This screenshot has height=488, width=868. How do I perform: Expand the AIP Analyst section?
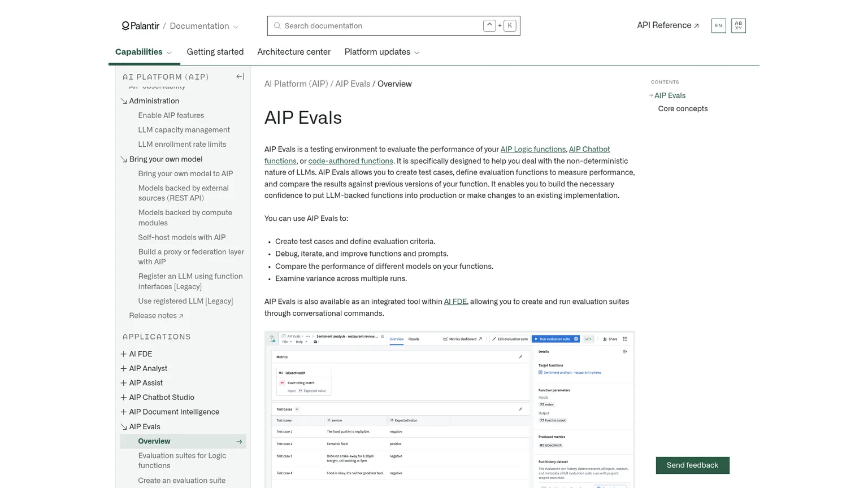[124, 369]
